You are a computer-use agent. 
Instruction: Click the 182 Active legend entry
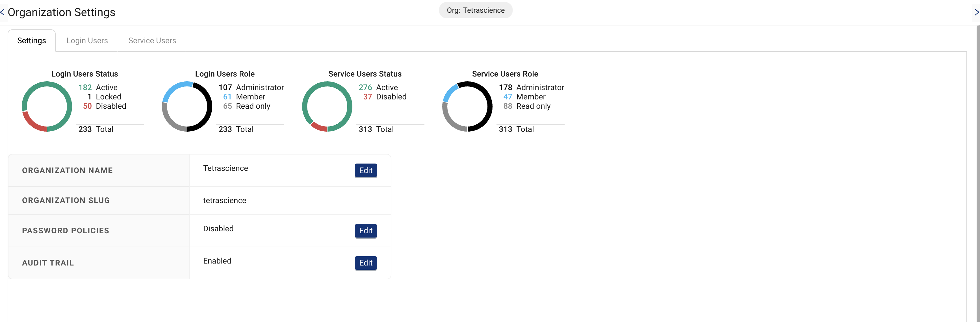pyautogui.click(x=98, y=88)
